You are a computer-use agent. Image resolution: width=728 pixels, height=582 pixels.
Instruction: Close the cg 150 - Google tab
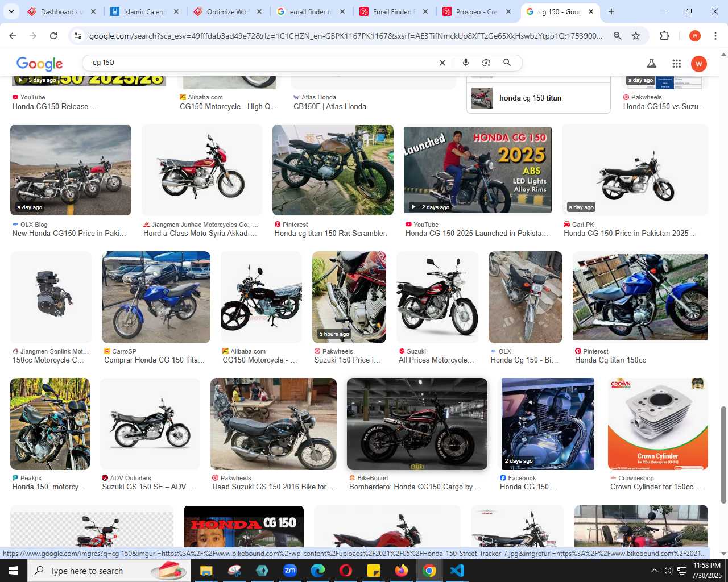click(x=591, y=11)
